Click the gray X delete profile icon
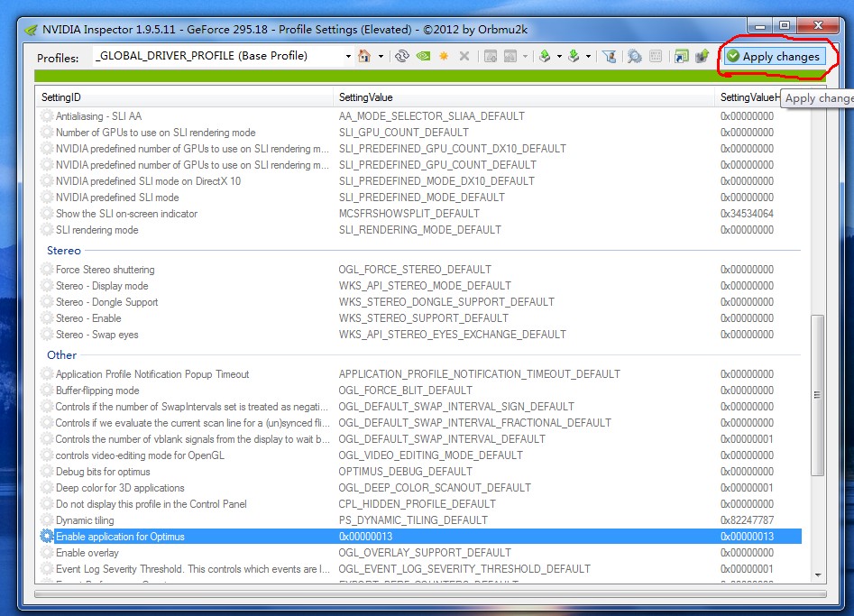The width and height of the screenshot is (854, 616). click(x=464, y=56)
